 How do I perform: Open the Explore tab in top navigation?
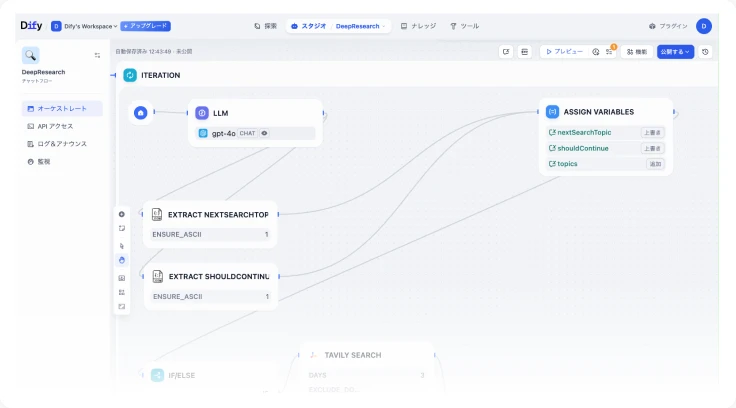(x=266, y=26)
